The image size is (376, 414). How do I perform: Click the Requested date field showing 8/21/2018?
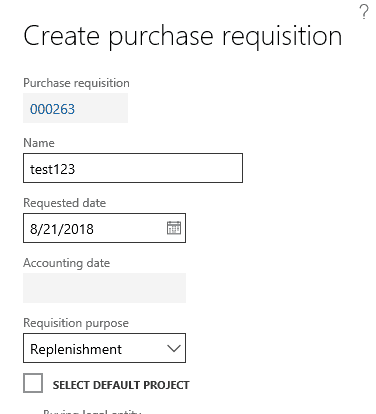click(104, 228)
